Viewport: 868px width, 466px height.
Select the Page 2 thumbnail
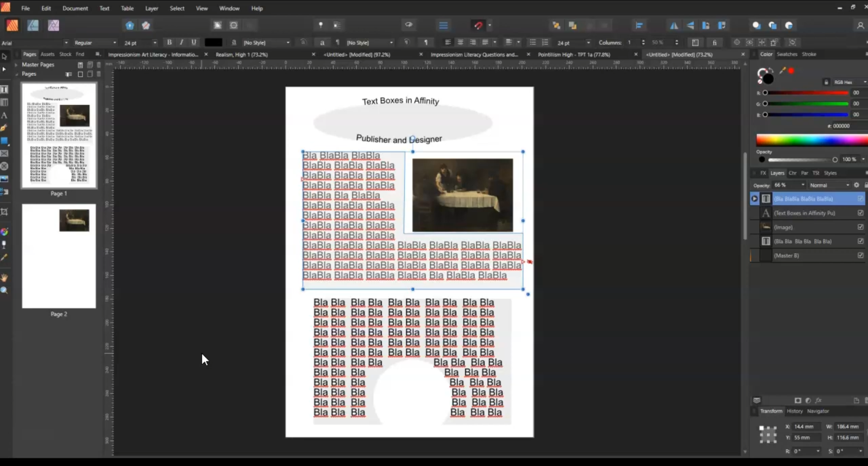[x=59, y=256]
